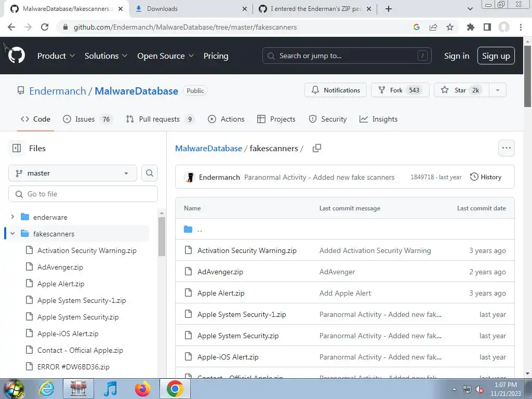Open the three-dot more options button
Image resolution: width=532 pixels, height=399 pixels.
coord(506,148)
